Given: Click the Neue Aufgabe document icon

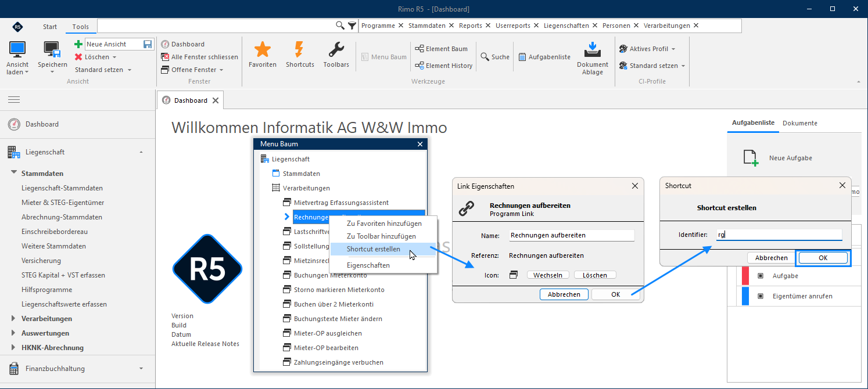Looking at the screenshot, I should pyautogui.click(x=751, y=158).
